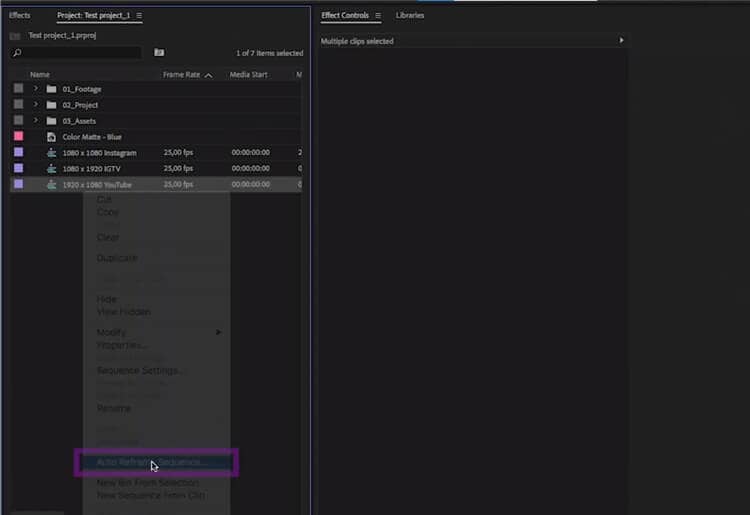Click the 1 of 7 items selected status

coord(270,53)
